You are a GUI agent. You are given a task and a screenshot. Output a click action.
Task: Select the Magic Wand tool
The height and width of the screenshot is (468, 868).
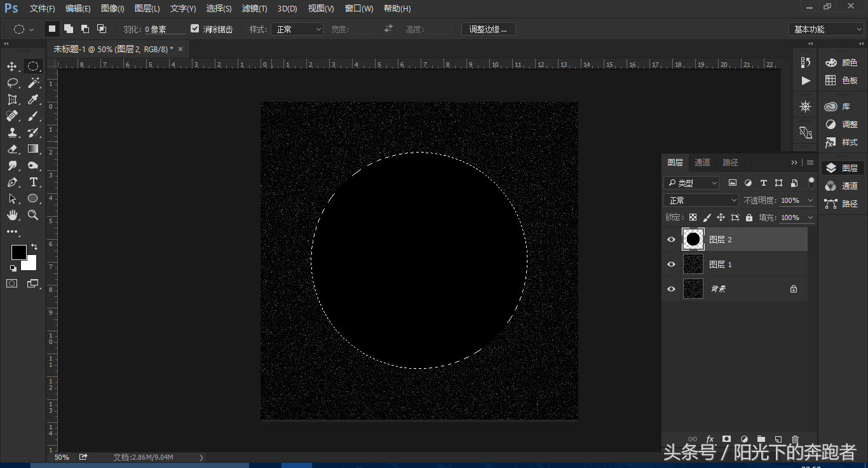point(33,83)
